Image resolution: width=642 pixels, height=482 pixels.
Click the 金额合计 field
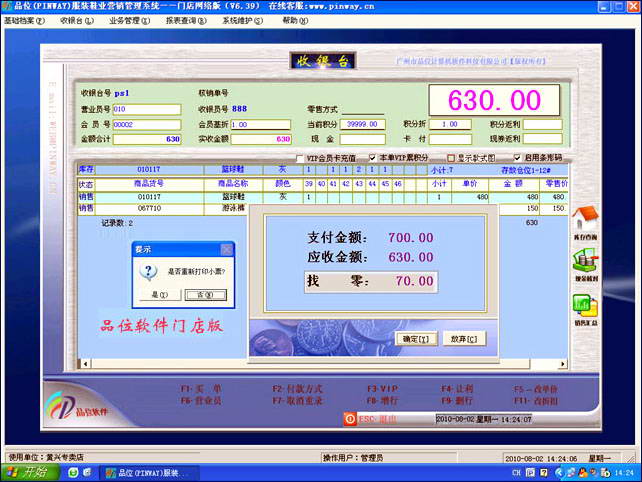[x=147, y=139]
